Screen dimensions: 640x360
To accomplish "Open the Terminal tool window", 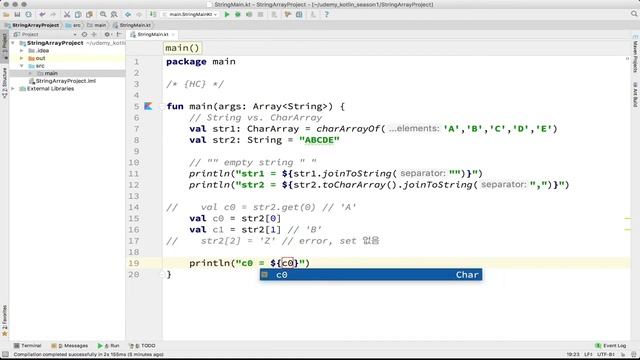I will pyautogui.click(x=28, y=346).
